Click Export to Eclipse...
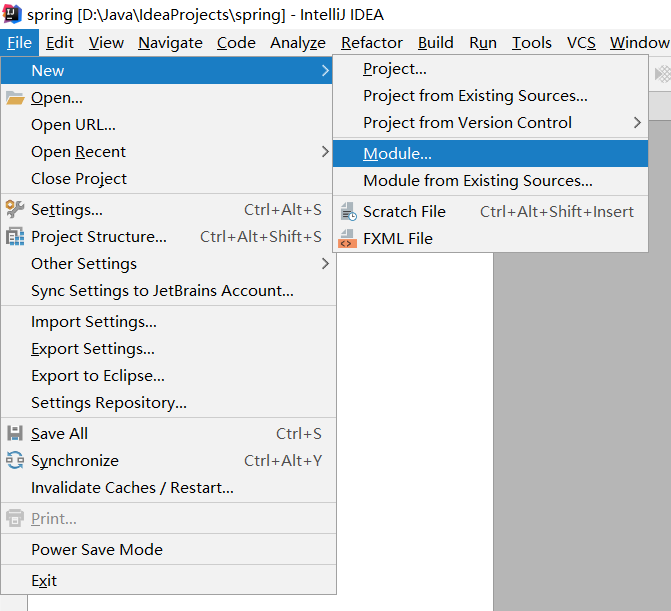The height and width of the screenshot is (611, 671). 98,376
